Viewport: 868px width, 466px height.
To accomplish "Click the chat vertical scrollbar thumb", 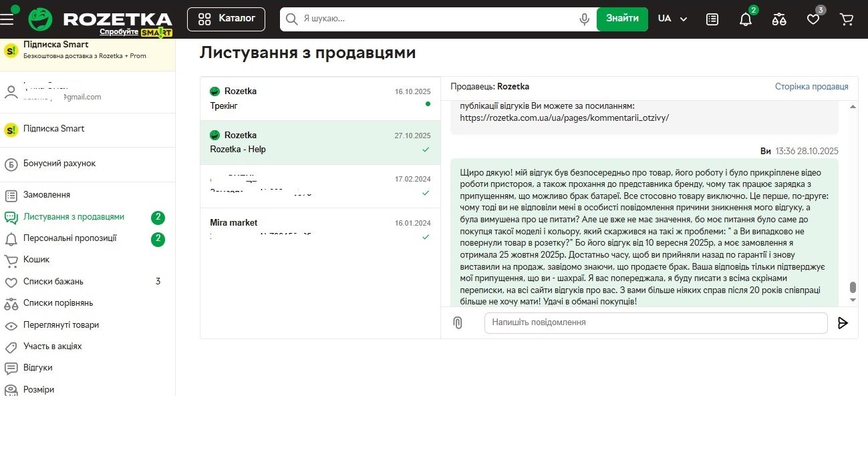I will click(853, 288).
